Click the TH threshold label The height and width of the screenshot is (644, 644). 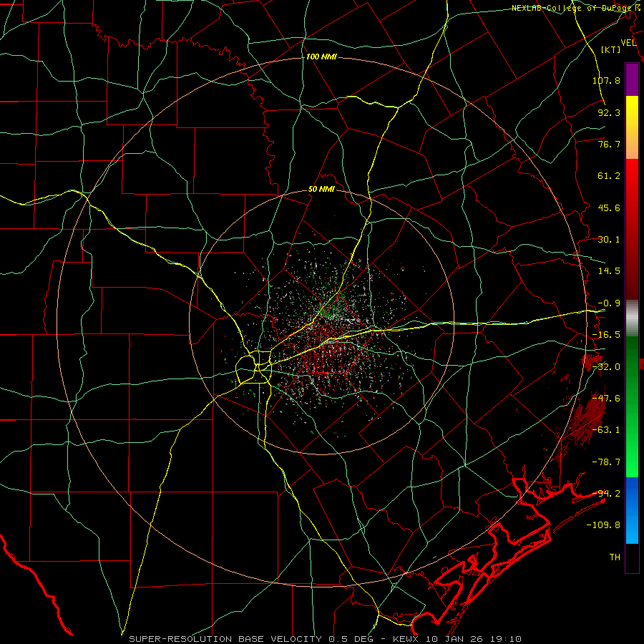pos(615,557)
